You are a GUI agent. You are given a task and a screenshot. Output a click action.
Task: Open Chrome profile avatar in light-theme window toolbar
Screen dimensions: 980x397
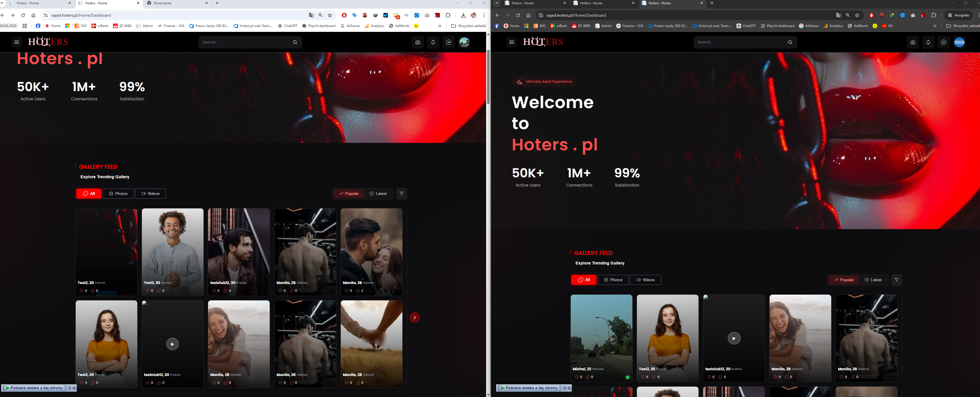(474, 15)
